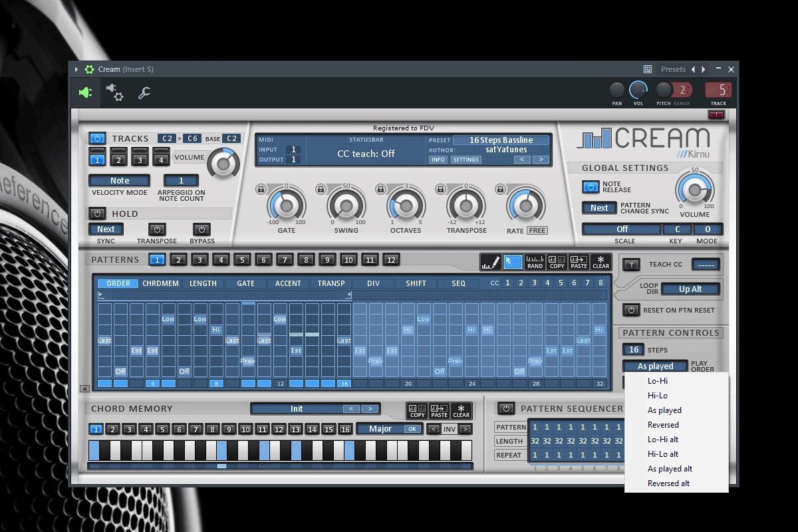The image size is (798, 532).
Task: Open the Scale Off dropdown
Action: 622,229
